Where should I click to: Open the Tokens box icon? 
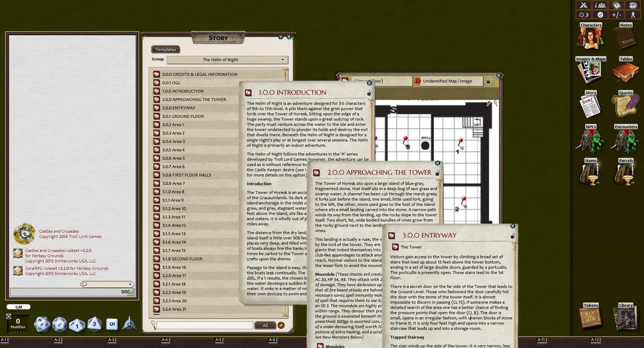[591, 317]
